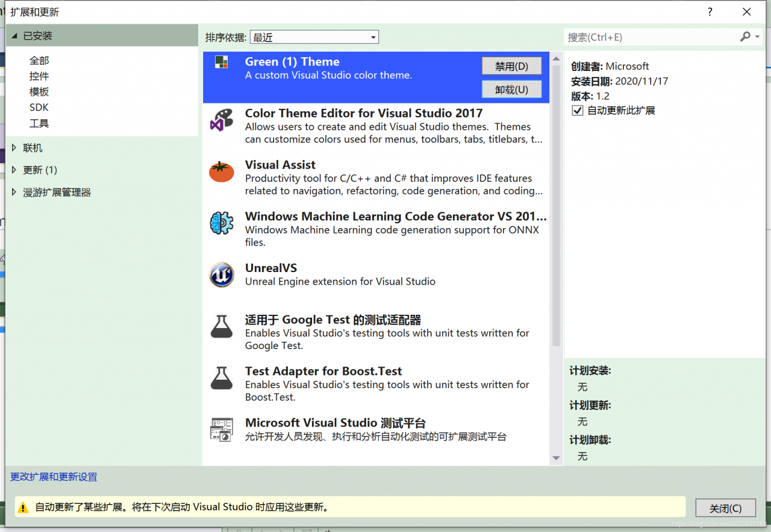Select the UnrealVS extension title
Viewport: 771px width, 532px height.
pyautogui.click(x=271, y=268)
